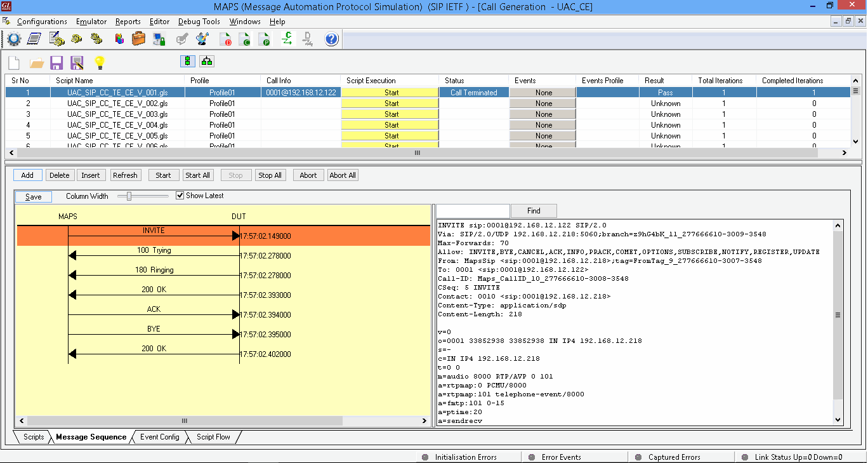
Task: Switch to the Script Flow tab
Action: coord(213,437)
